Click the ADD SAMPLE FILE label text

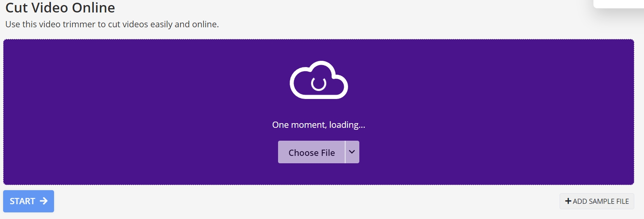click(601, 201)
